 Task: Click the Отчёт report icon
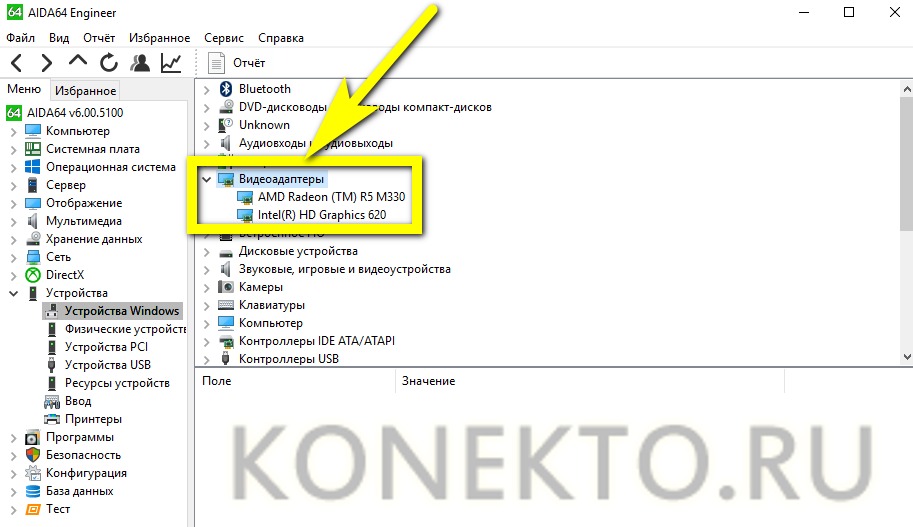pyautogui.click(x=216, y=63)
